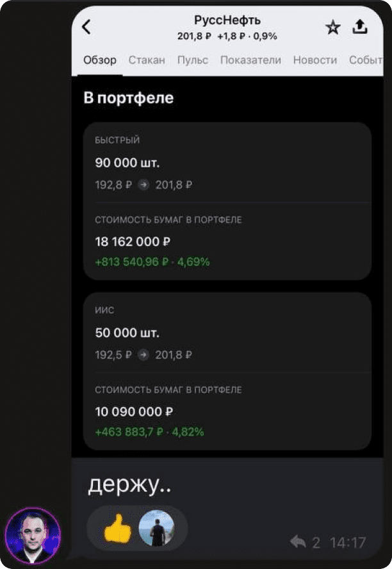This screenshot has width=392, height=569.
Task: Select the Пульс tab
Action: [193, 60]
